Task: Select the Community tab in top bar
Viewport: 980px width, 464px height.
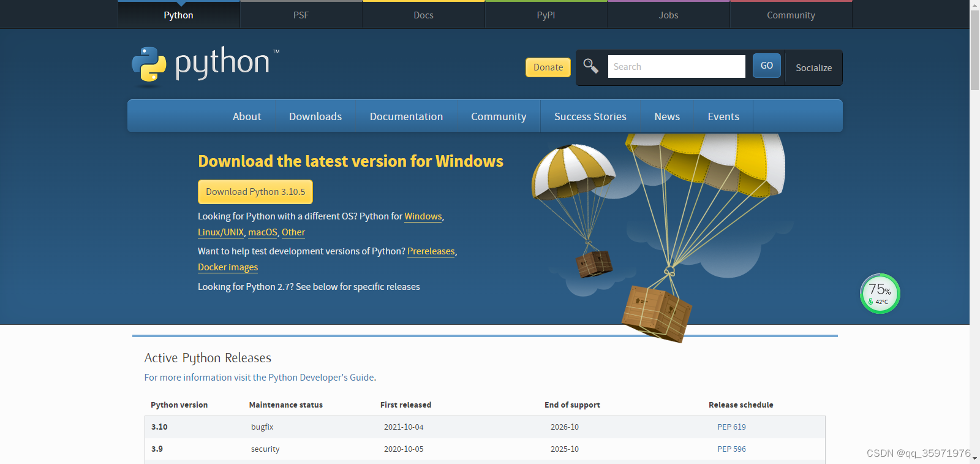Action: [x=791, y=15]
